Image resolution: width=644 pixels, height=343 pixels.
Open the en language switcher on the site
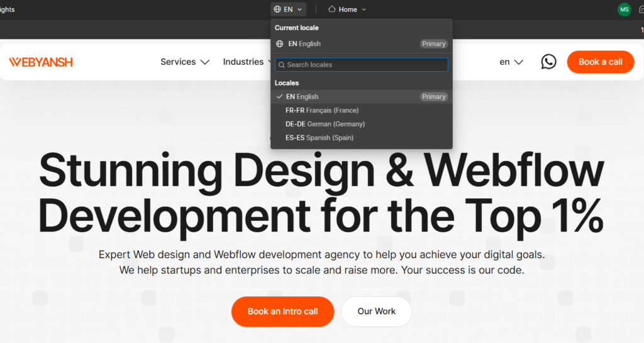(x=511, y=62)
